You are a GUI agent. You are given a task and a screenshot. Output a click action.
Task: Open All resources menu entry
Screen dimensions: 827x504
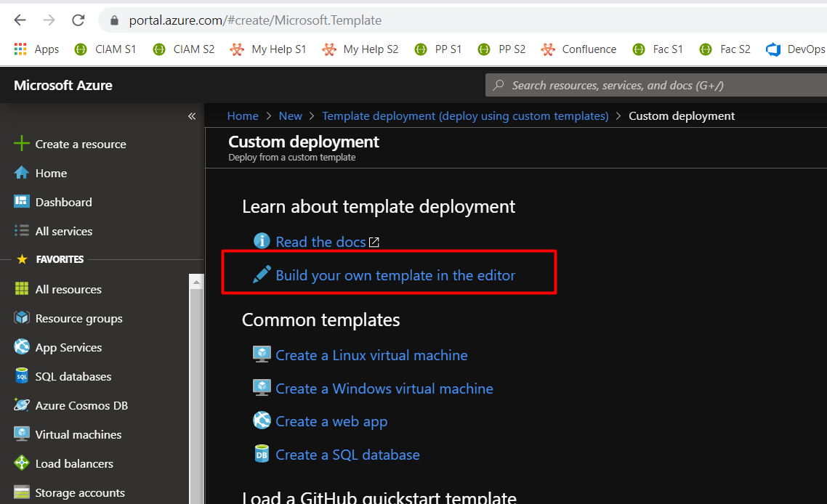click(x=68, y=290)
